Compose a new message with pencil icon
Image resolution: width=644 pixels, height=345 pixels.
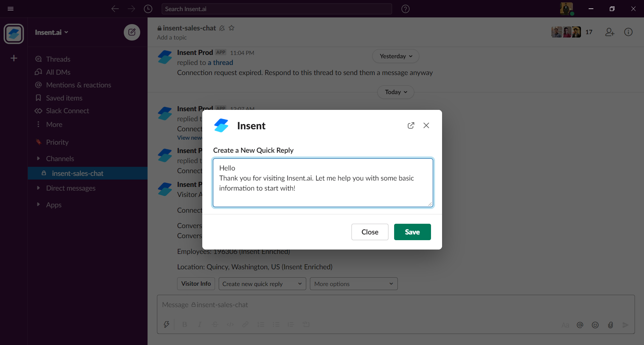132,32
